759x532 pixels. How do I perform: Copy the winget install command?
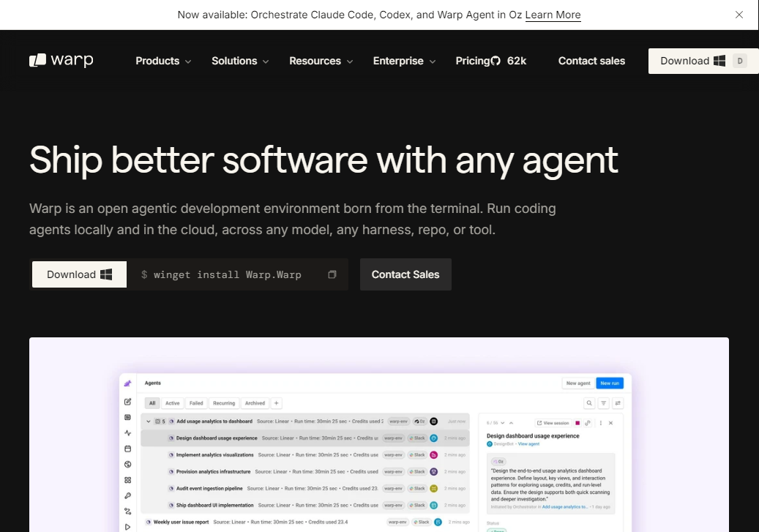(x=332, y=274)
